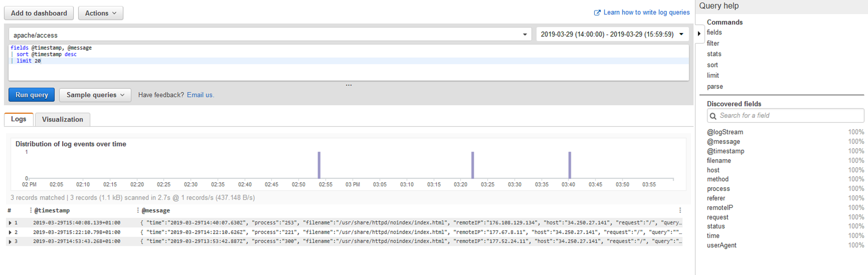Open the Actions dropdown menu
This screenshot has width=868, height=275.
[x=100, y=13]
